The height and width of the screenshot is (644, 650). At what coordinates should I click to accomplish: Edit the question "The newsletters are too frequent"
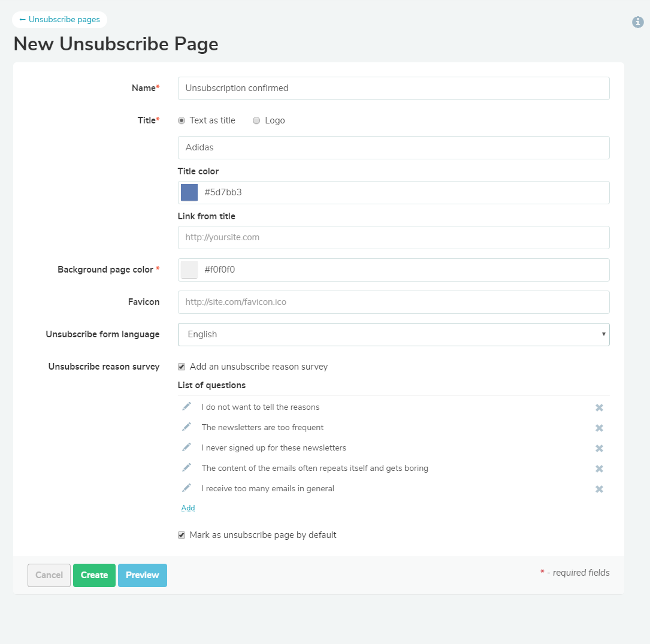tap(186, 427)
